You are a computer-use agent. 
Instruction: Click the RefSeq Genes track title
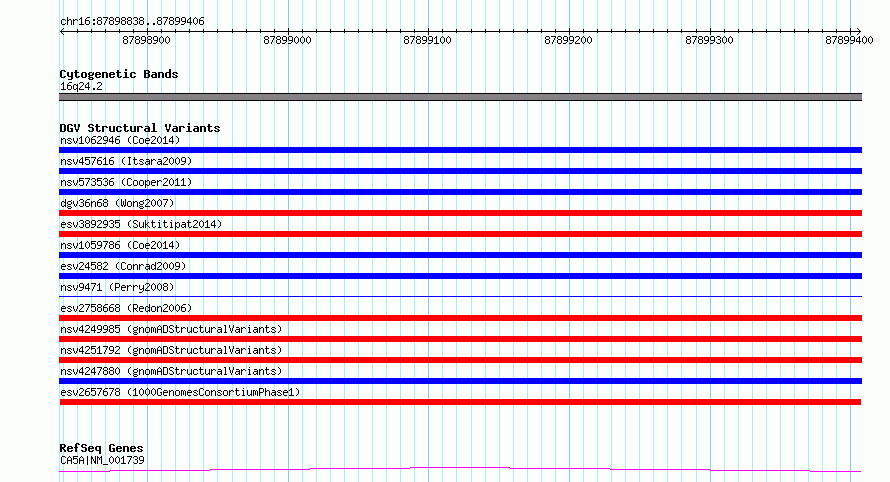tap(101, 449)
